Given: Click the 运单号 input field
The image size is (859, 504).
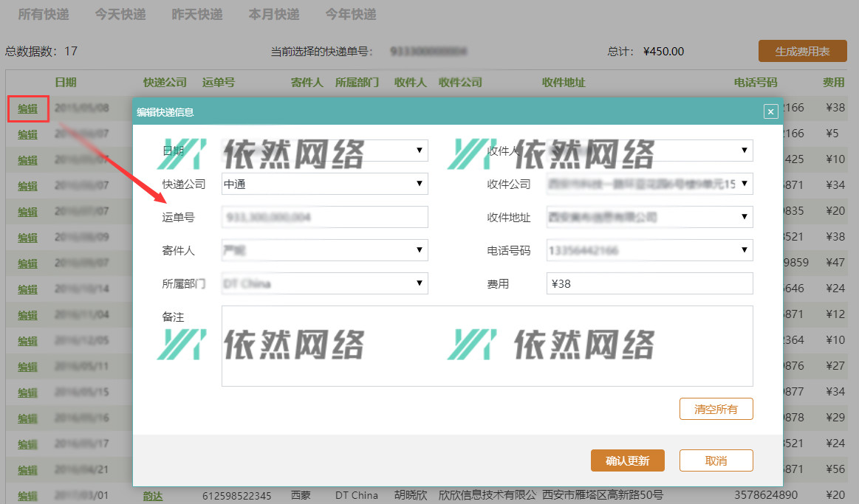Looking at the screenshot, I should coord(324,217).
